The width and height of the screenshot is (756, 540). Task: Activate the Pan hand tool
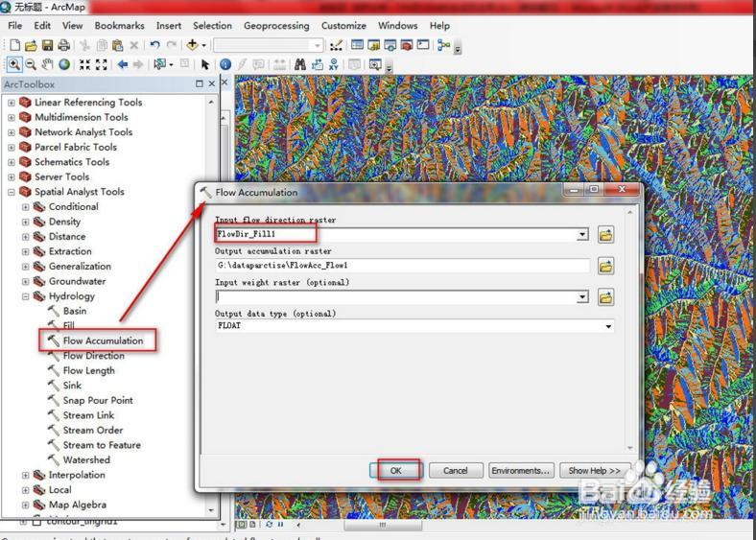coord(47,64)
